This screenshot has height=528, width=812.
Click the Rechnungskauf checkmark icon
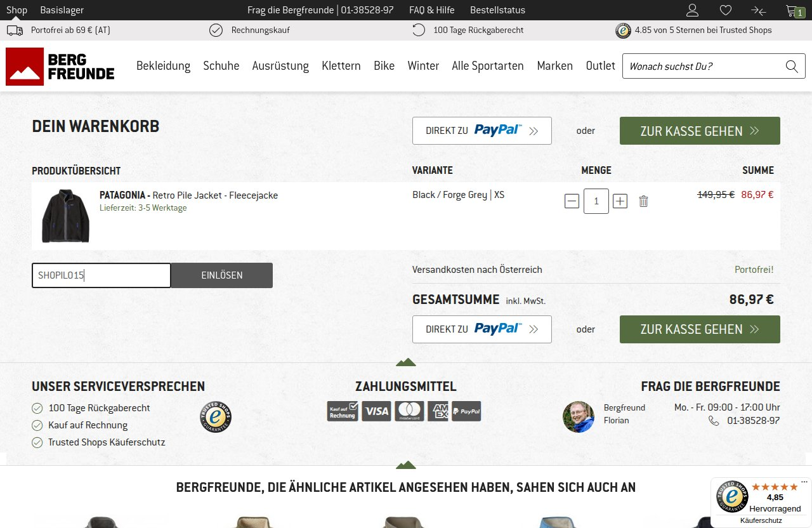click(216, 30)
